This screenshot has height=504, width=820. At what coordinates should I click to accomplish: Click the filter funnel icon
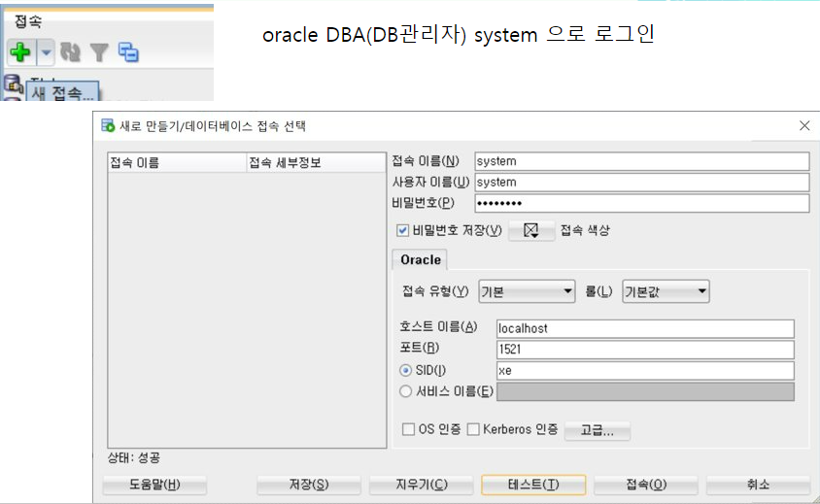pyautogui.click(x=99, y=52)
